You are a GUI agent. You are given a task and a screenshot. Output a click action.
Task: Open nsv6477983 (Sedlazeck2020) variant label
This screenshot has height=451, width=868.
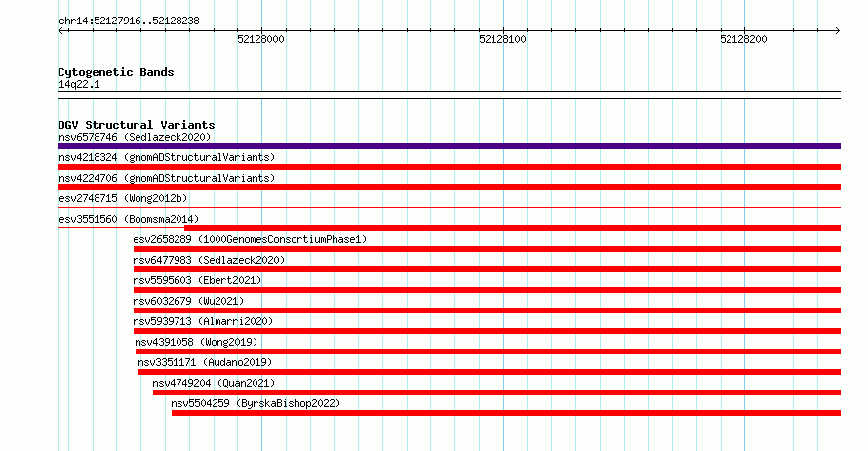pyautogui.click(x=209, y=260)
